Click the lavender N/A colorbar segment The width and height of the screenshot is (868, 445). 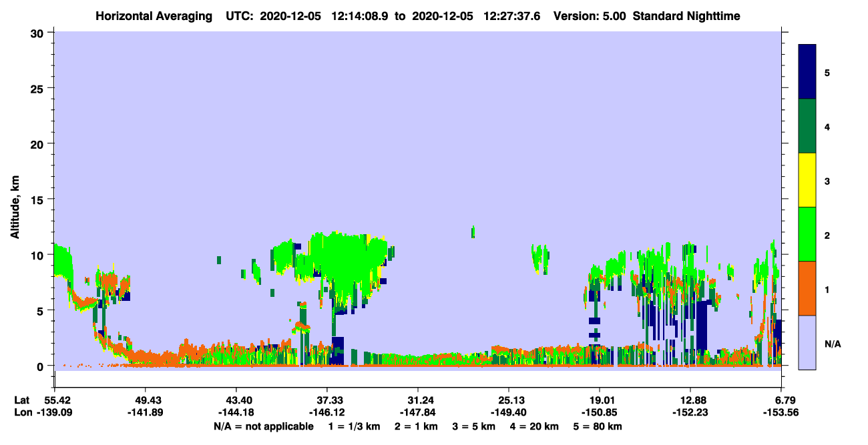(807, 342)
